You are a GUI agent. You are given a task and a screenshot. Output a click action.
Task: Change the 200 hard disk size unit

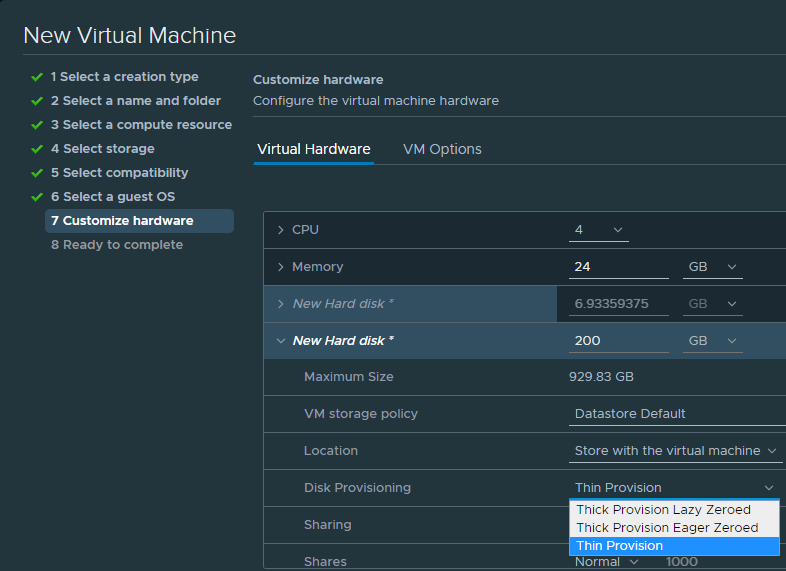tap(714, 341)
